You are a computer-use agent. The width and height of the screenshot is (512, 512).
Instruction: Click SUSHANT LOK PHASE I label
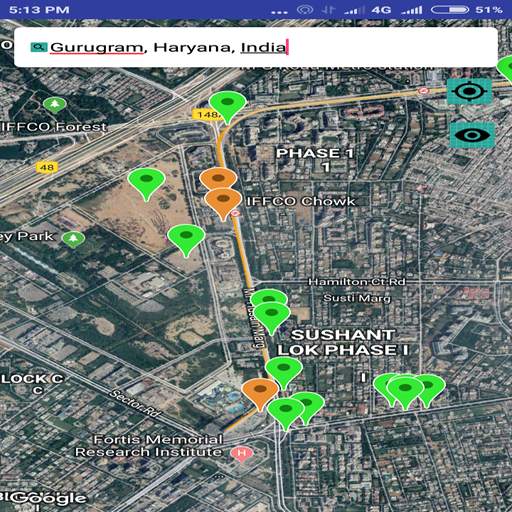[x=343, y=343]
